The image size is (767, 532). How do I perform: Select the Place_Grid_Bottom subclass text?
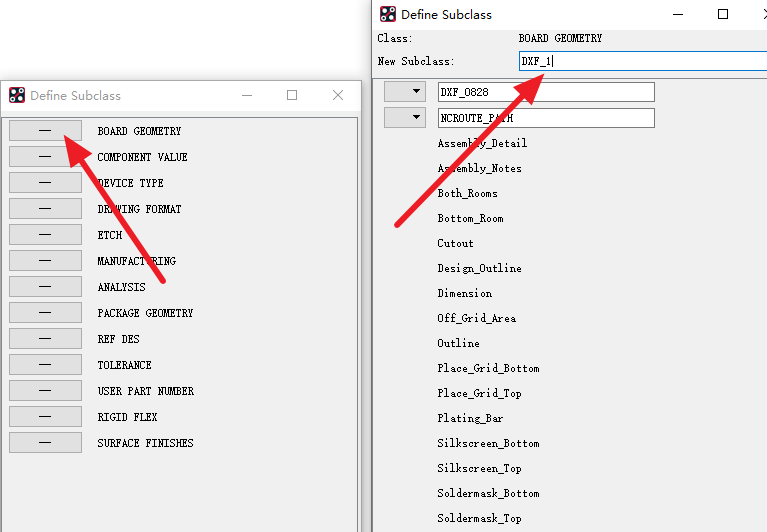[x=489, y=368]
